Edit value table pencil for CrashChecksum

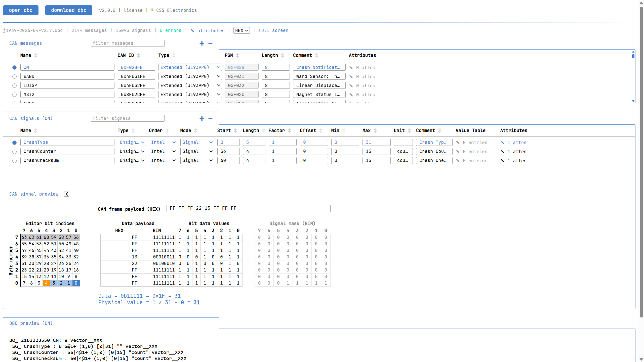(458, 161)
